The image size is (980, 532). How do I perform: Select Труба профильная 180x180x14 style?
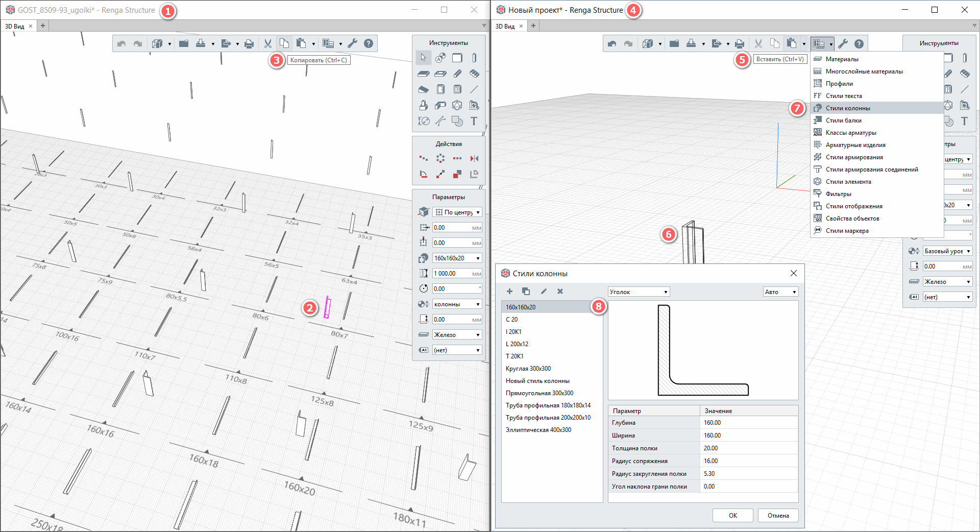point(552,405)
